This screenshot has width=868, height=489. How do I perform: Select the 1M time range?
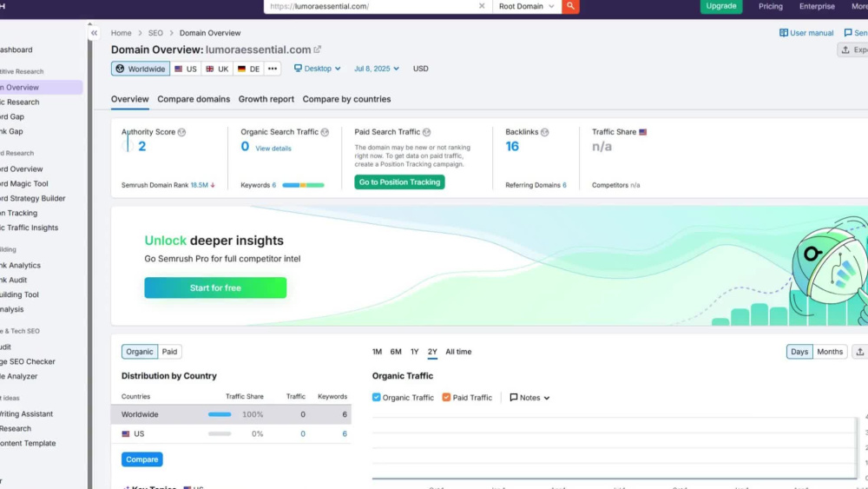pyautogui.click(x=377, y=352)
